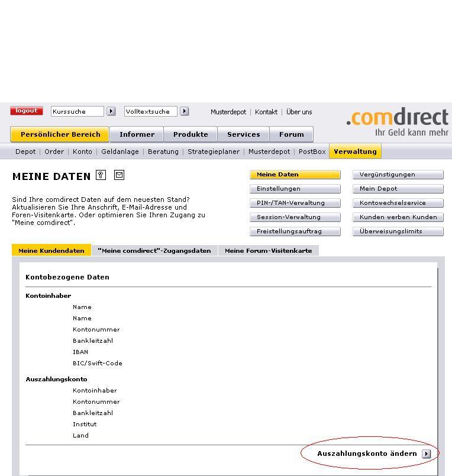The width and height of the screenshot is (452, 476).
Task: Open the comdirect logo homepage
Action: (x=397, y=121)
